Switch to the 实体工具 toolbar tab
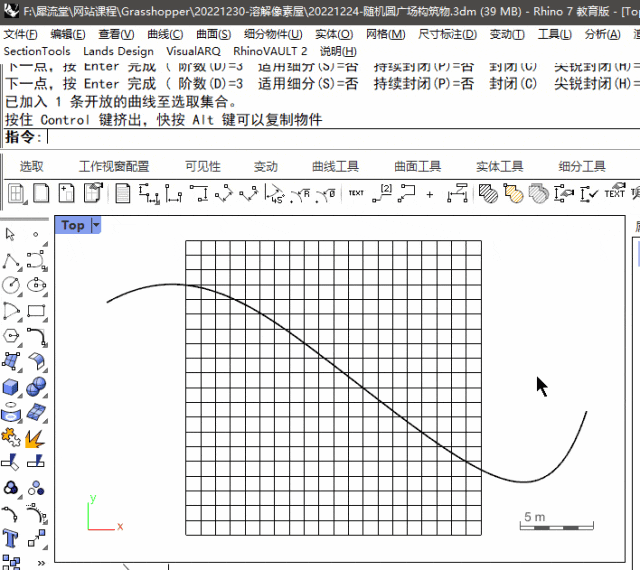This screenshot has height=570, width=640. tap(499, 167)
